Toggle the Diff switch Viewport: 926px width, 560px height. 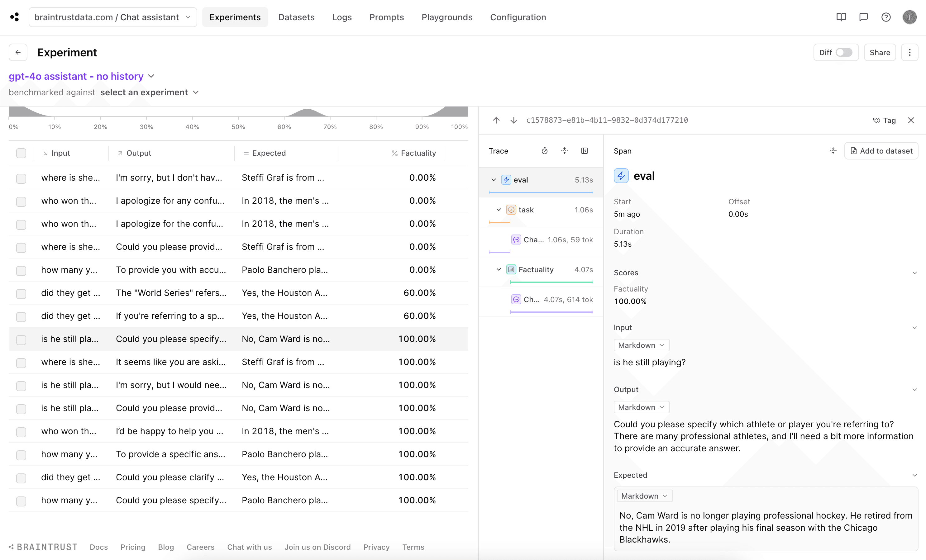click(843, 53)
